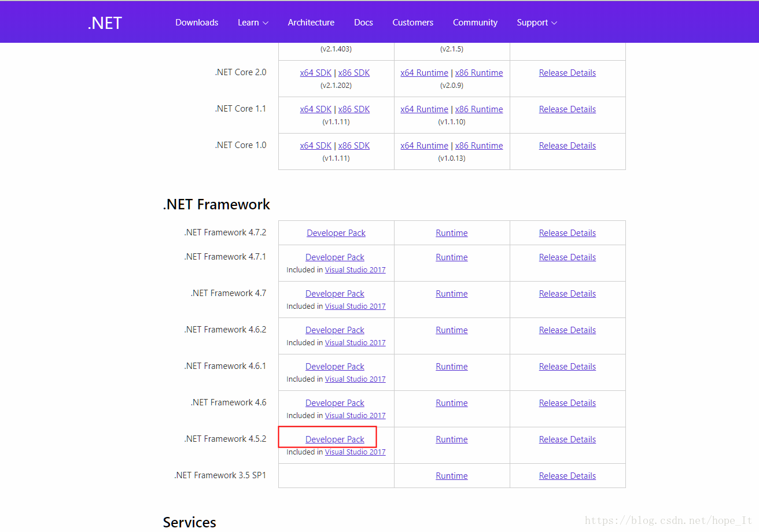Download x64 Runtime for .NET Core 1.0
The width and height of the screenshot is (759, 532).
pyautogui.click(x=424, y=146)
